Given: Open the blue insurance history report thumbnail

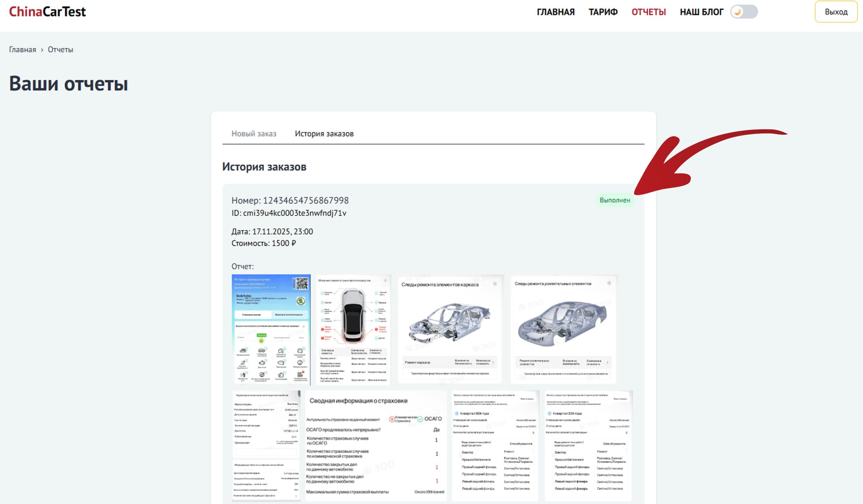Looking at the screenshot, I should point(271,329).
